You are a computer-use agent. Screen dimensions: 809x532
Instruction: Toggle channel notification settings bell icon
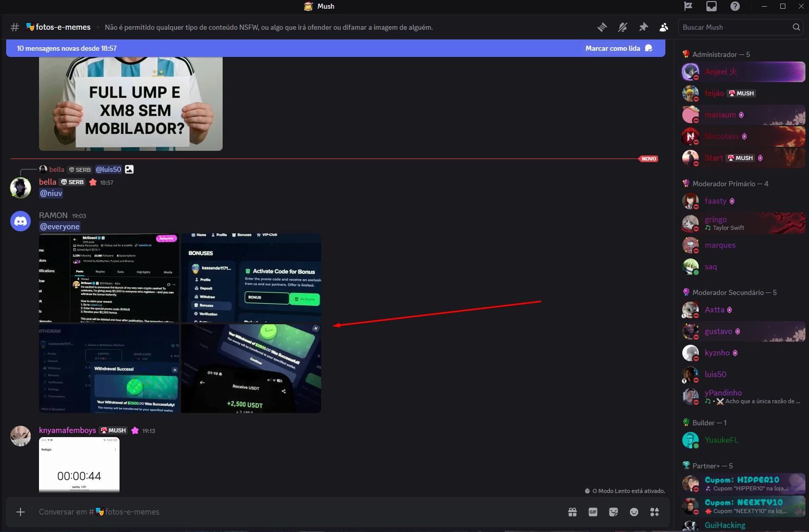(623, 27)
